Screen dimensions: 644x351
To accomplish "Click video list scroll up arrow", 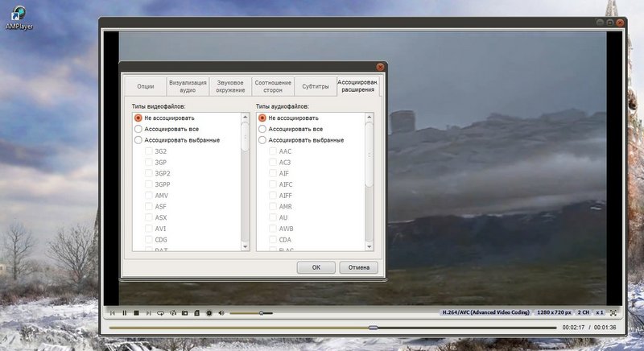I will tap(246, 118).
